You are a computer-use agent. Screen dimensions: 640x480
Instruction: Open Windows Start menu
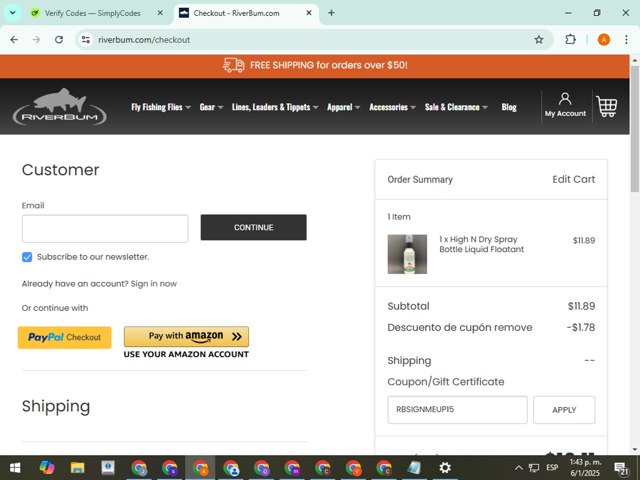pos(15,468)
